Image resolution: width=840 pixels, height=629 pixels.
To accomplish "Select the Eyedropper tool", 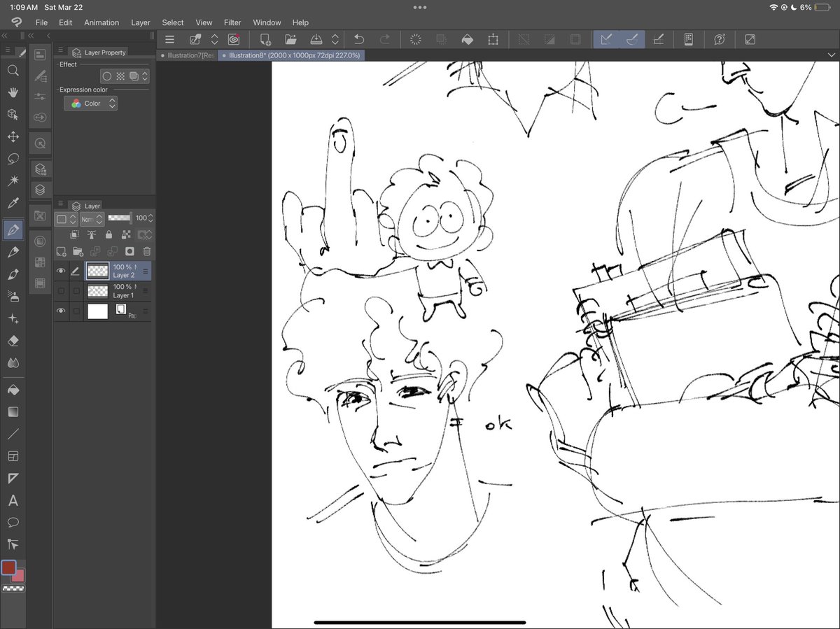I will [x=13, y=204].
